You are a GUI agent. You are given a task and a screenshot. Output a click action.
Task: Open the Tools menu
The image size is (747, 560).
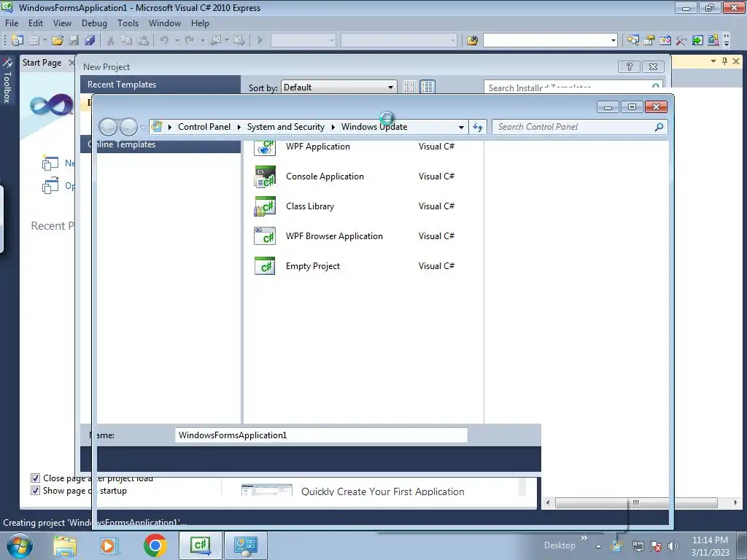pos(128,23)
